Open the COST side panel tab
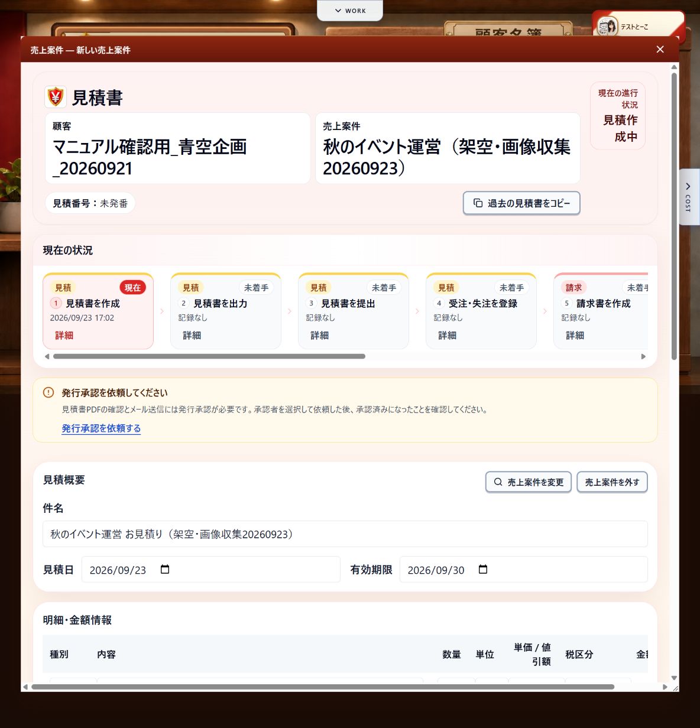The height and width of the screenshot is (728, 700). coord(689,197)
